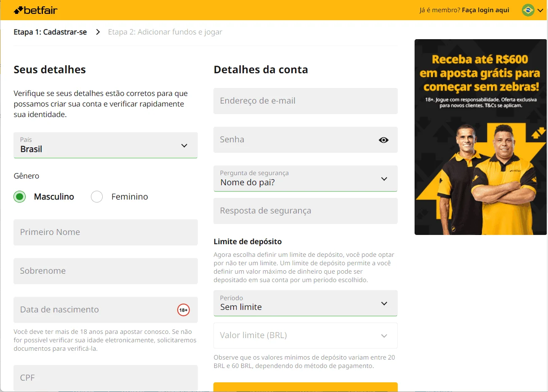The width and height of the screenshot is (548, 392).
Task: Open the Valor limite (BRL) dropdown
Action: (306, 336)
